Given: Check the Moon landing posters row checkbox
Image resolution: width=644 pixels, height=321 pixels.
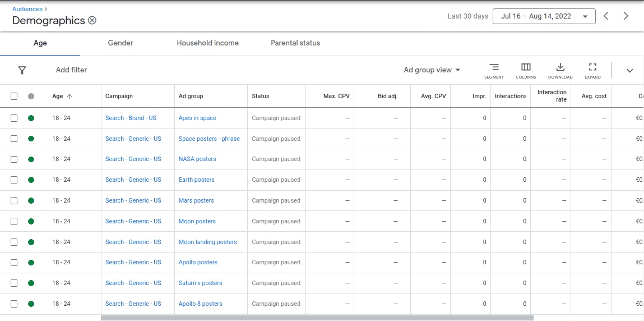Looking at the screenshot, I should pyautogui.click(x=14, y=242).
